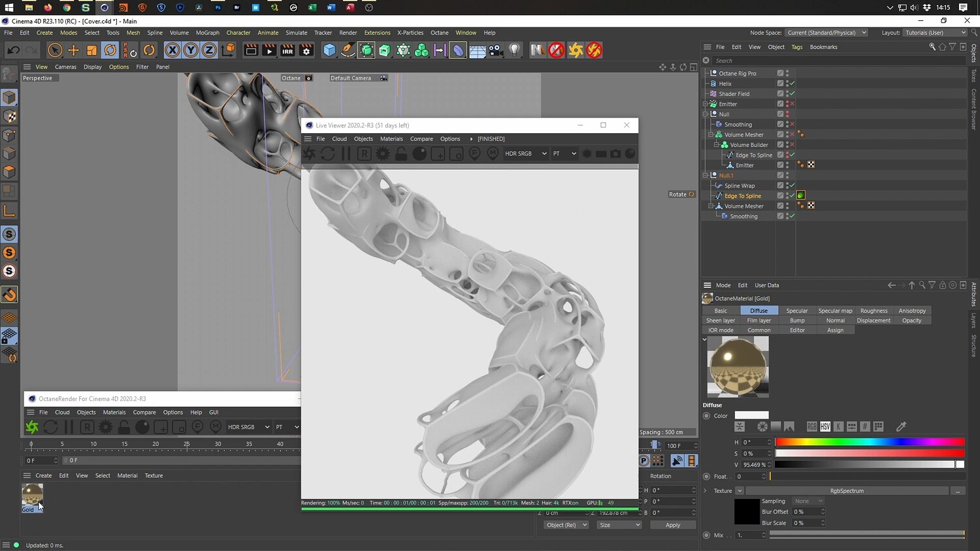
Task: Click on the Value brightness slider
Action: 870,465
